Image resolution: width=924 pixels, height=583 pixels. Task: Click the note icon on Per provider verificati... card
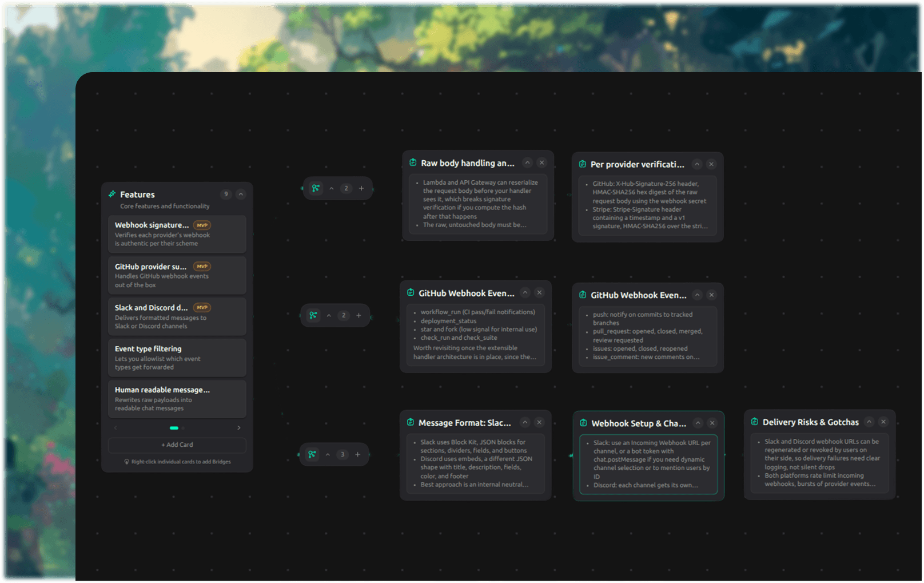coord(583,164)
